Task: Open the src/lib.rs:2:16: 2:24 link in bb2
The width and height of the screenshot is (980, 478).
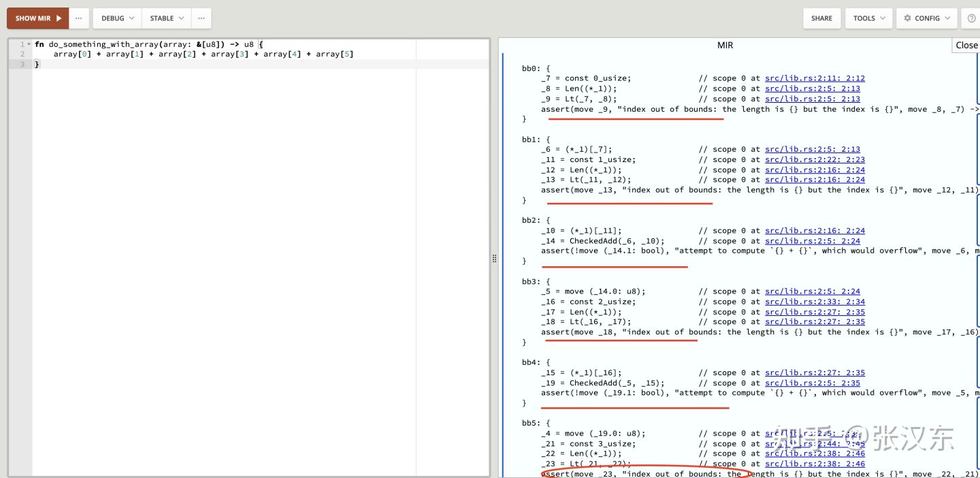Action: (x=815, y=231)
